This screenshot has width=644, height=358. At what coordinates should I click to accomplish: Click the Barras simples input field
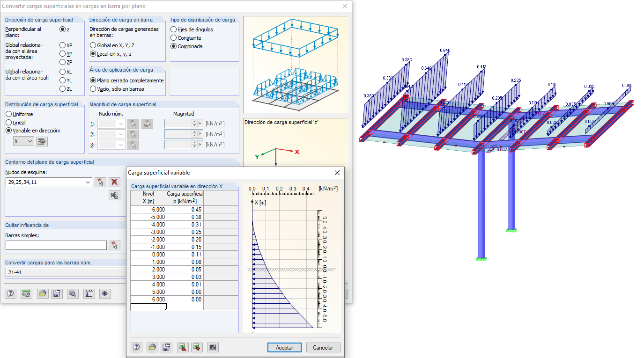click(x=56, y=245)
